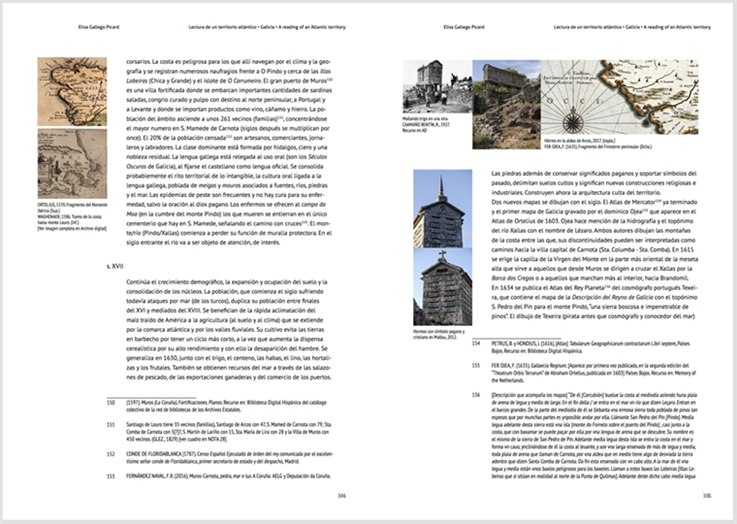Click footnote number 152
Screen dimensions: 737x524
coord(110,454)
